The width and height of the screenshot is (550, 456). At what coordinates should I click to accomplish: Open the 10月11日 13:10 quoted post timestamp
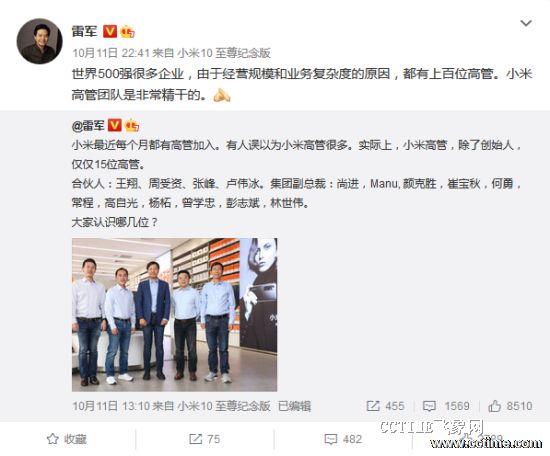point(111,406)
